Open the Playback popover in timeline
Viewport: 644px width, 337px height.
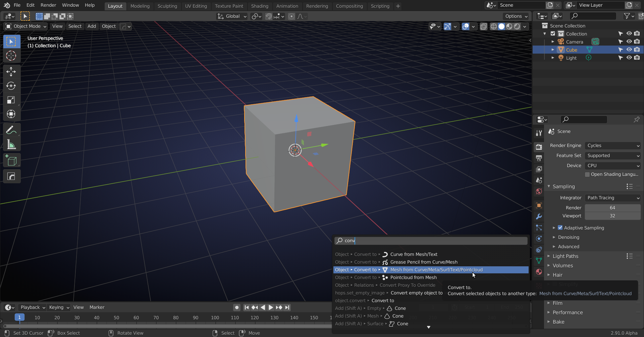(x=33, y=307)
